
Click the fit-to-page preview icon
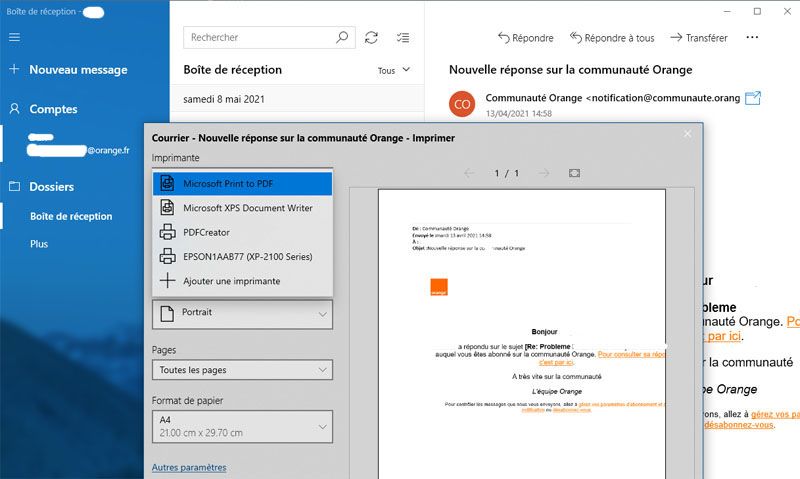(574, 173)
